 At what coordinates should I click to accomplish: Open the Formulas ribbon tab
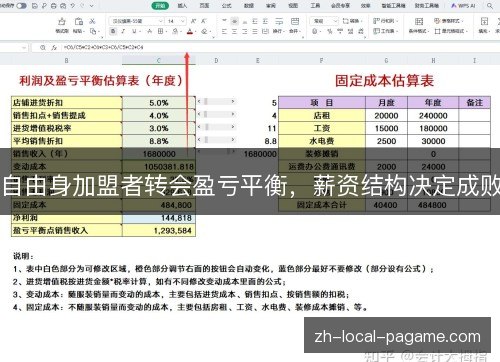coord(227,6)
